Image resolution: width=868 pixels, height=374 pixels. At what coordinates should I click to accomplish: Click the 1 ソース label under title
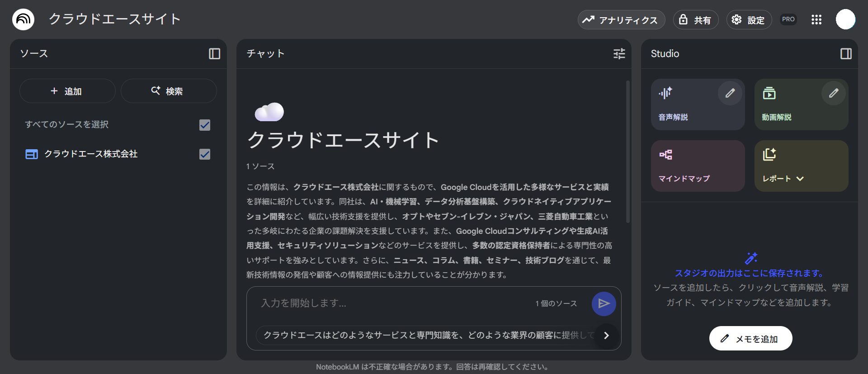pyautogui.click(x=260, y=166)
